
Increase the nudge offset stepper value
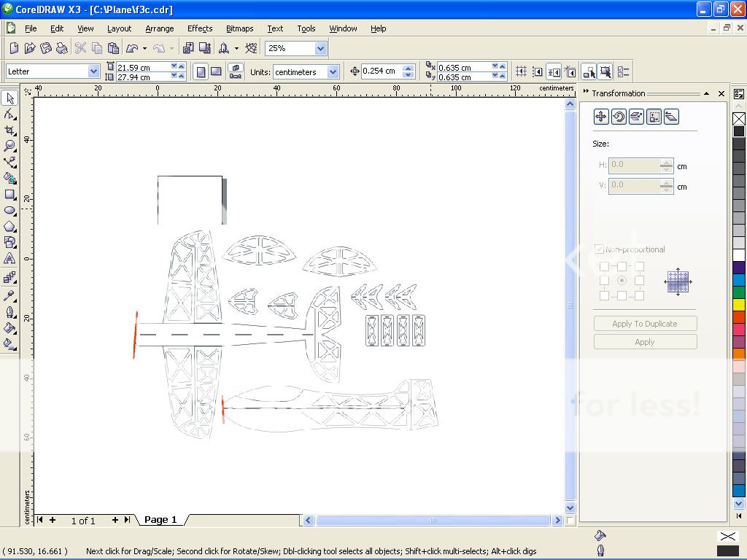[x=409, y=69]
